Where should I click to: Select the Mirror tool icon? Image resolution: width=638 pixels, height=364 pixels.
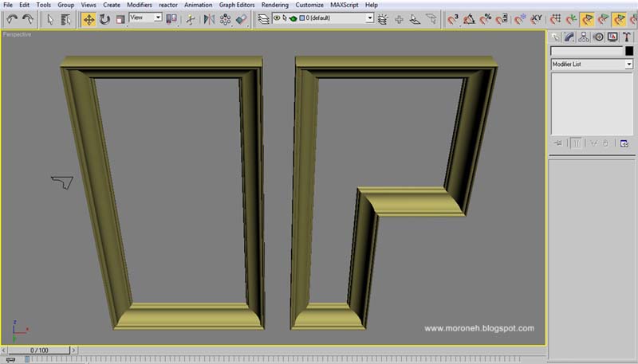(x=209, y=19)
